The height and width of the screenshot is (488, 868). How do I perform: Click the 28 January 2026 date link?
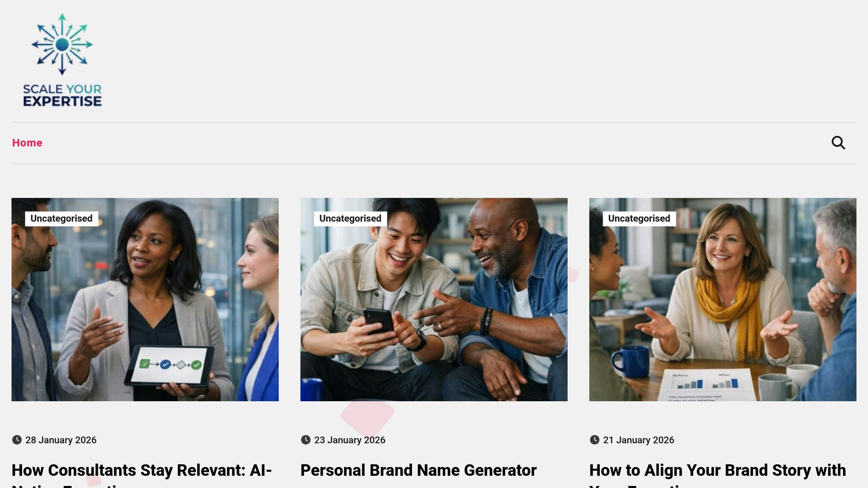[61, 440]
